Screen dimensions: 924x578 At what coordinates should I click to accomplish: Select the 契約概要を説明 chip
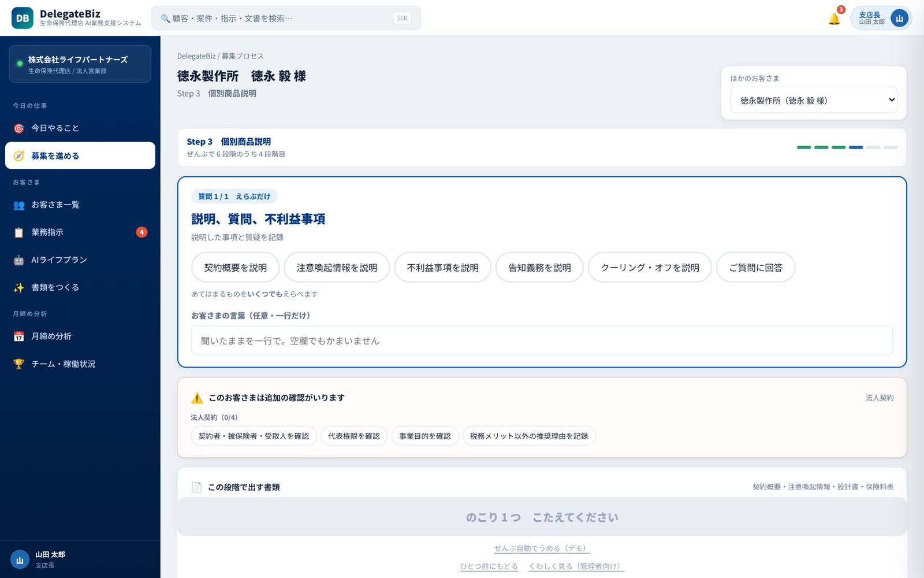[x=235, y=268]
